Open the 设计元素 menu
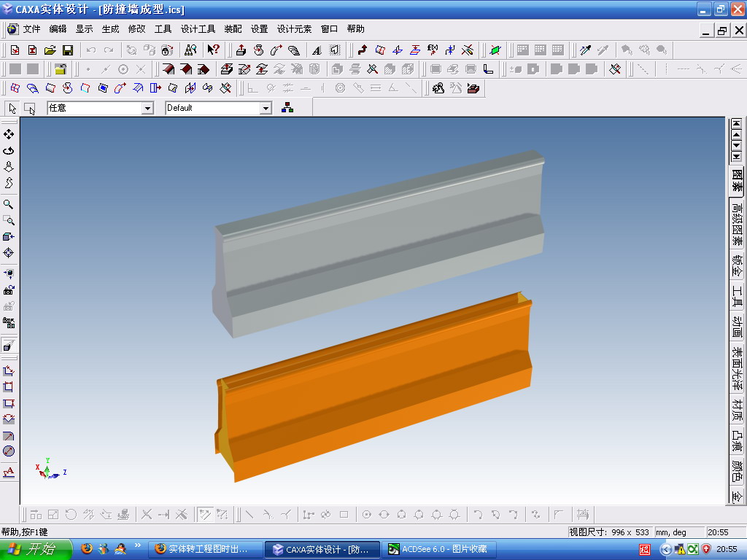This screenshot has width=747, height=560. [294, 29]
